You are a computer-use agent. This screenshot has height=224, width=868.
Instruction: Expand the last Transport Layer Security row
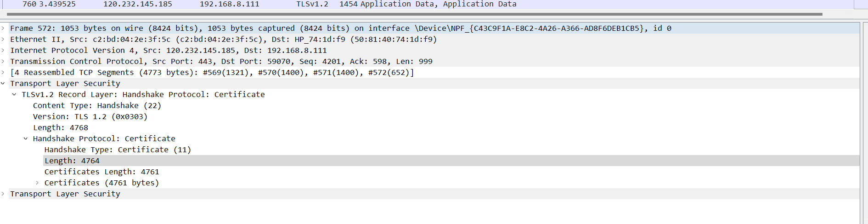coord(3,194)
